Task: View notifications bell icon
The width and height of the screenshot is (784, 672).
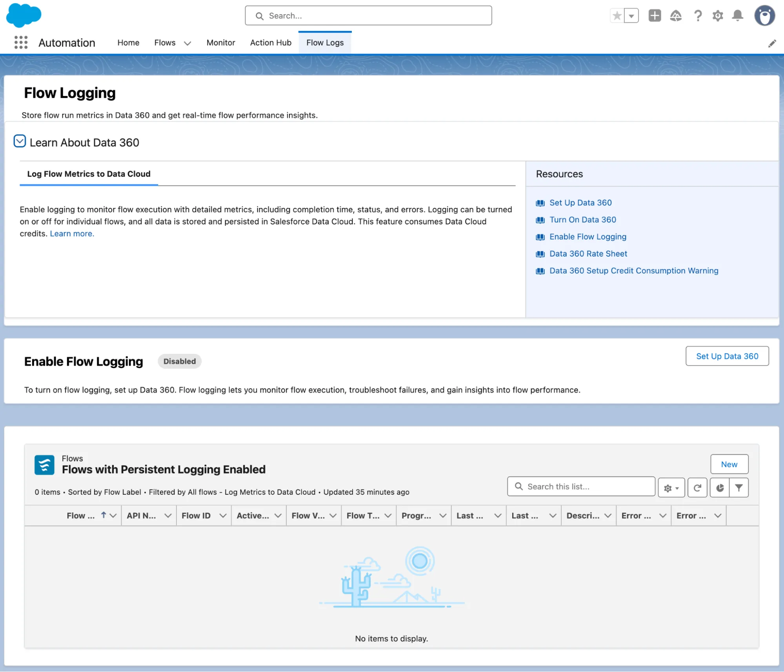Action: tap(738, 16)
